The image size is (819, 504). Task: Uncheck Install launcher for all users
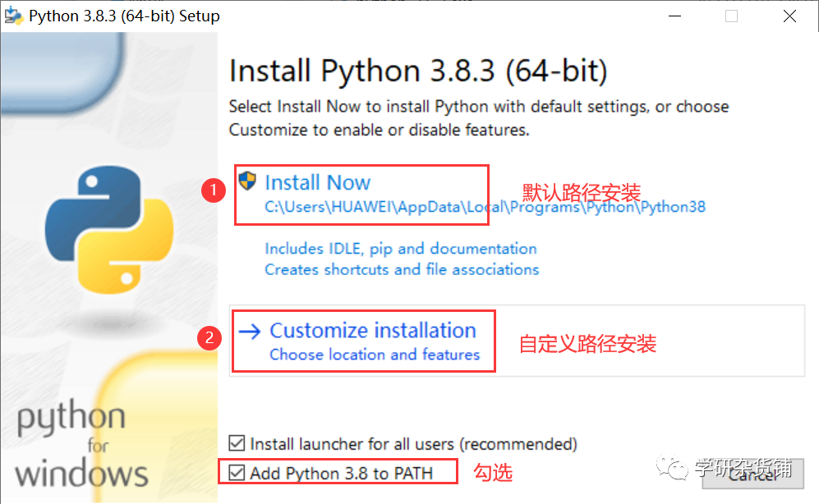pos(238,443)
